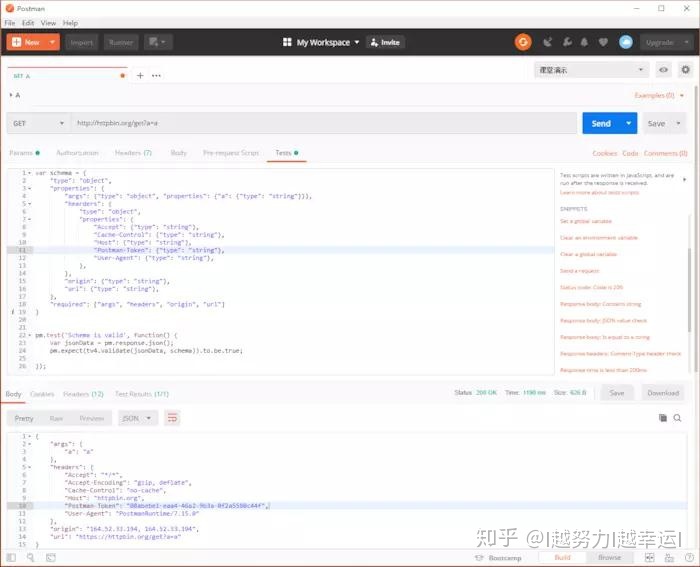Click the new window icon dropdown in toolbar
This screenshot has height=567, width=700.
158,42
